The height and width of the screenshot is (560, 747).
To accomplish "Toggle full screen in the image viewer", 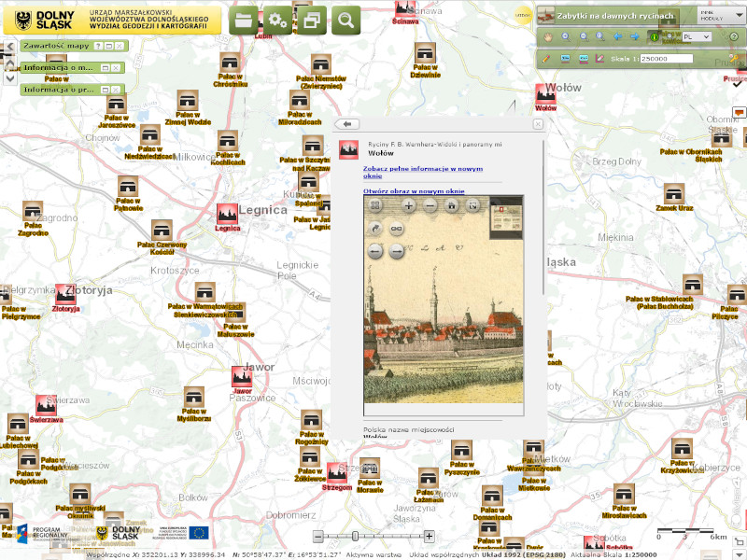I will (473, 205).
